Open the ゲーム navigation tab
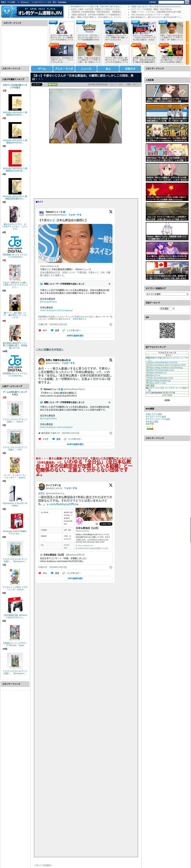Image resolution: width=191 pixels, height=868 pixels. (42, 68)
